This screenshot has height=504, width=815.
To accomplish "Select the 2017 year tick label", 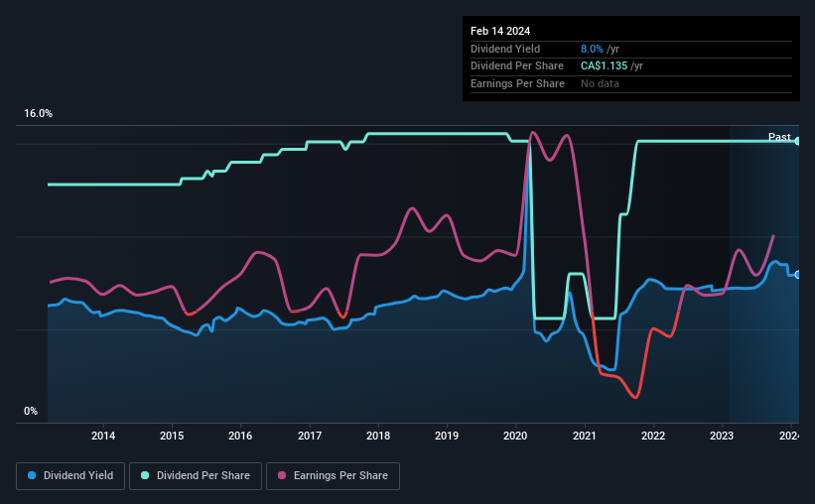I will [310, 436].
